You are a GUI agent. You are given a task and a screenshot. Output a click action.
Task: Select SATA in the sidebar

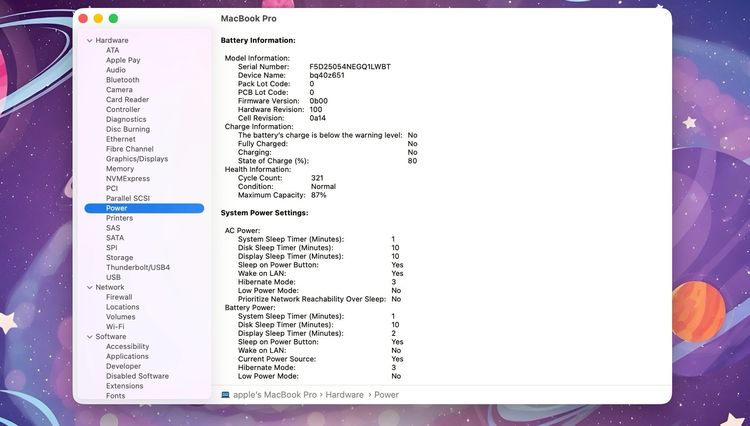pos(115,238)
